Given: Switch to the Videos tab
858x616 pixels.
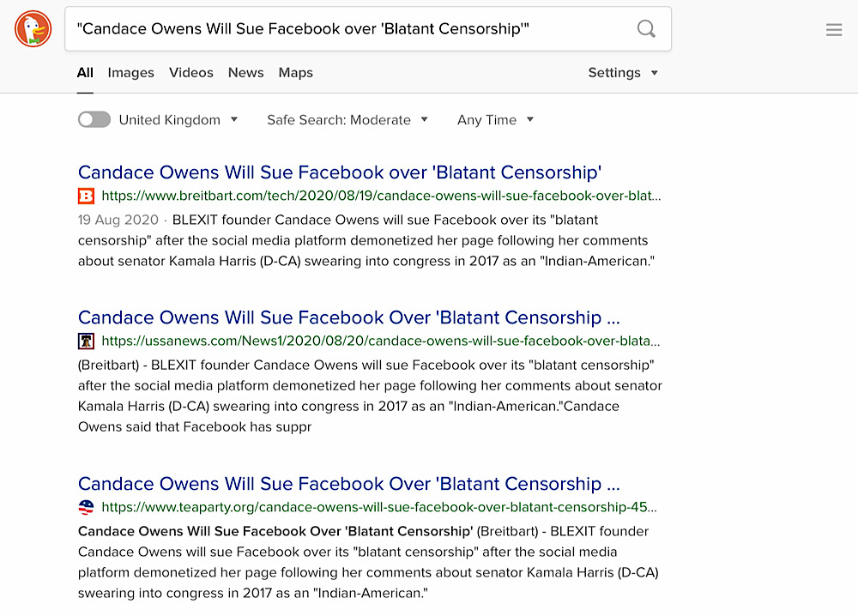Looking at the screenshot, I should point(191,73).
